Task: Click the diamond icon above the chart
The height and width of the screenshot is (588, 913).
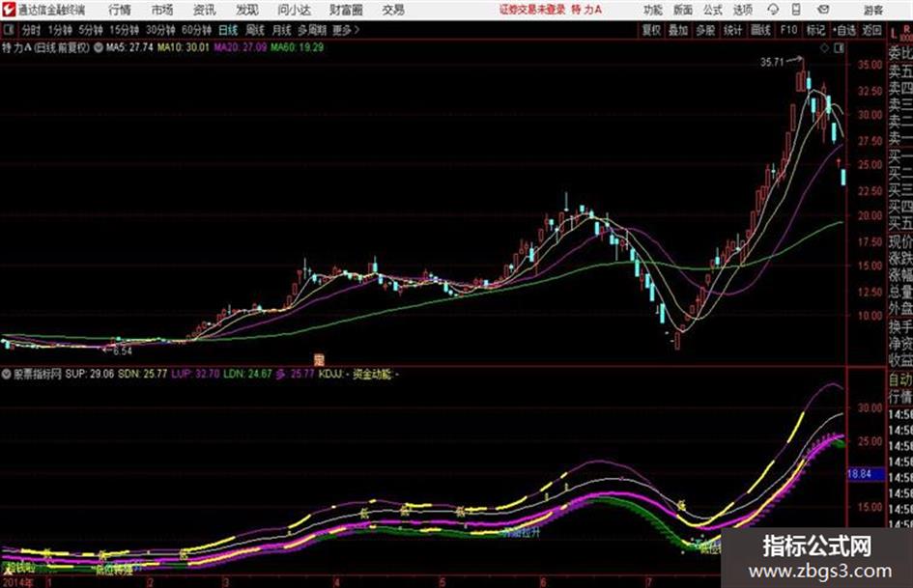Action: pos(824,48)
